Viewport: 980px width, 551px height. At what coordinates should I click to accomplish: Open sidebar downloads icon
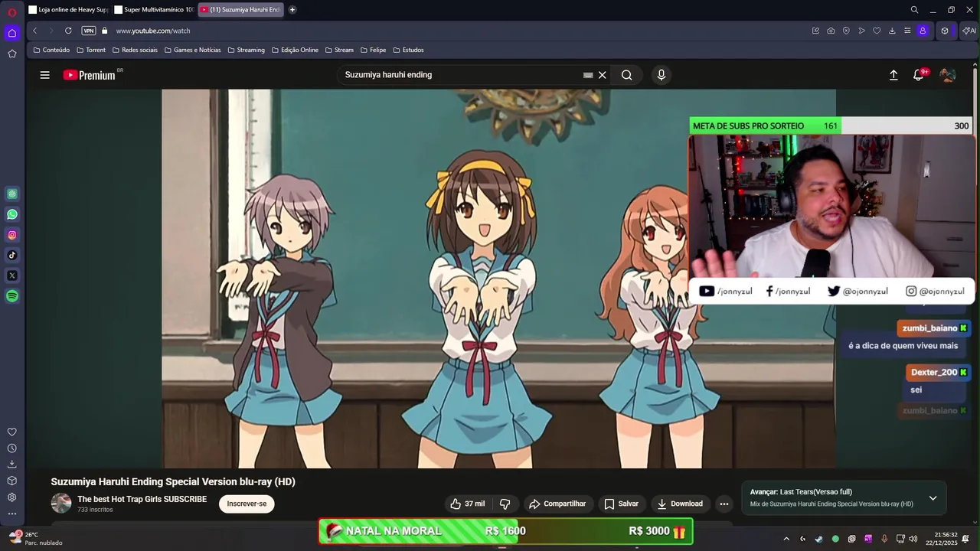(12, 465)
